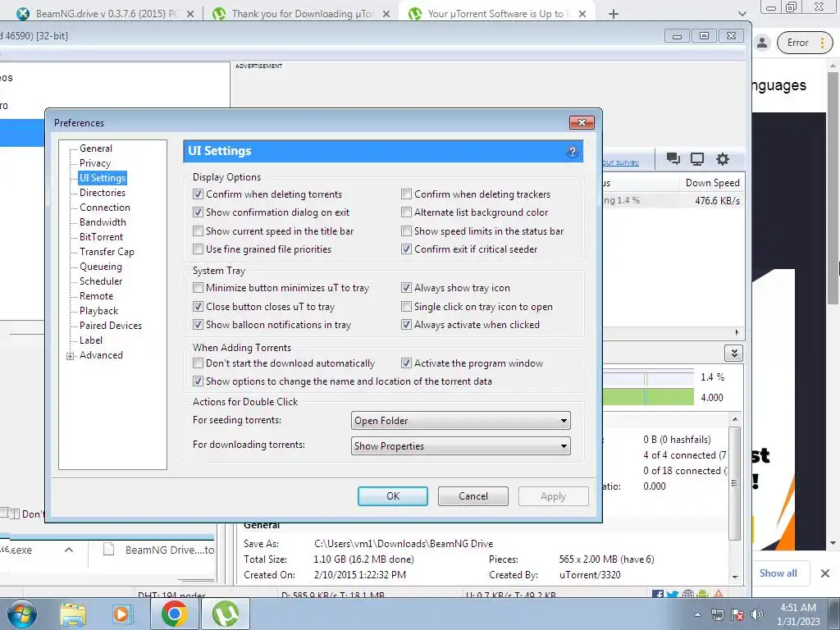Click the Chrome taskbar icon
This screenshot has width=840, height=630.
click(174, 614)
